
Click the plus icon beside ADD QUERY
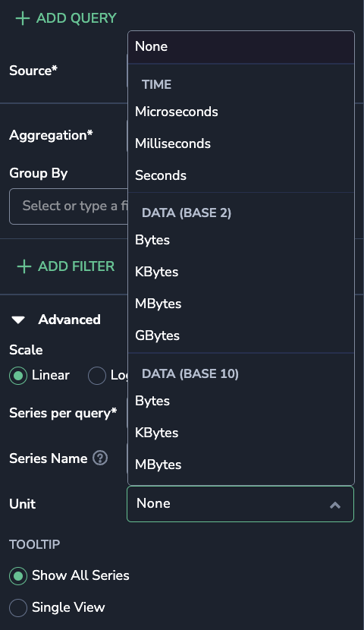tap(23, 18)
